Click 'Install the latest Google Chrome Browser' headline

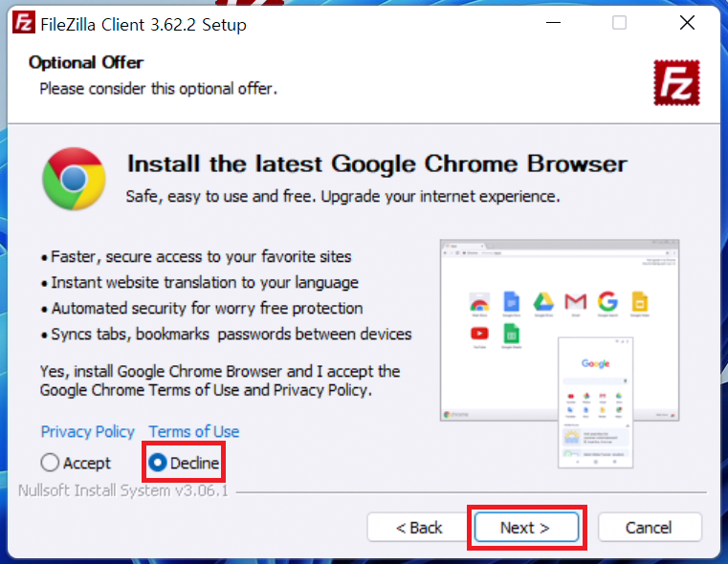[x=377, y=163]
